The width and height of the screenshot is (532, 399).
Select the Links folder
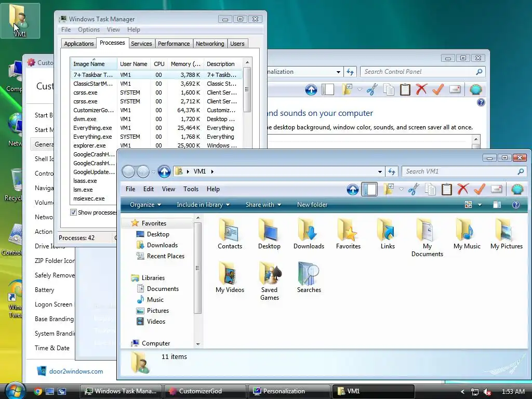click(388, 234)
